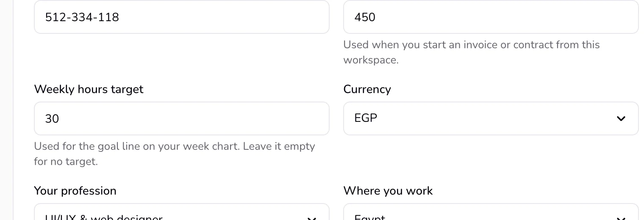The width and height of the screenshot is (644, 220).
Task: Select the Weekly hours target label
Action: tap(89, 89)
